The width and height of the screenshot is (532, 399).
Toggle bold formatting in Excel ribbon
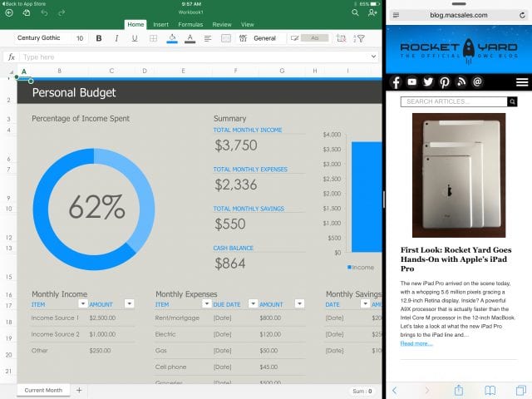tap(99, 38)
